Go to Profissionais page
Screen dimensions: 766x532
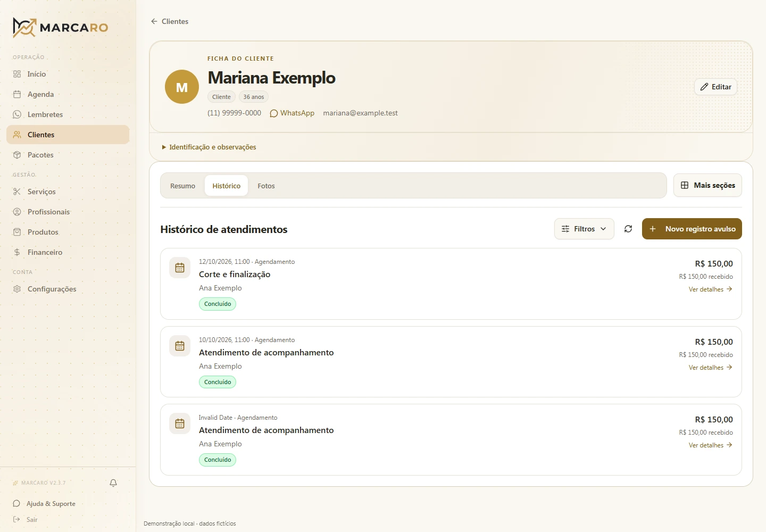68,212
